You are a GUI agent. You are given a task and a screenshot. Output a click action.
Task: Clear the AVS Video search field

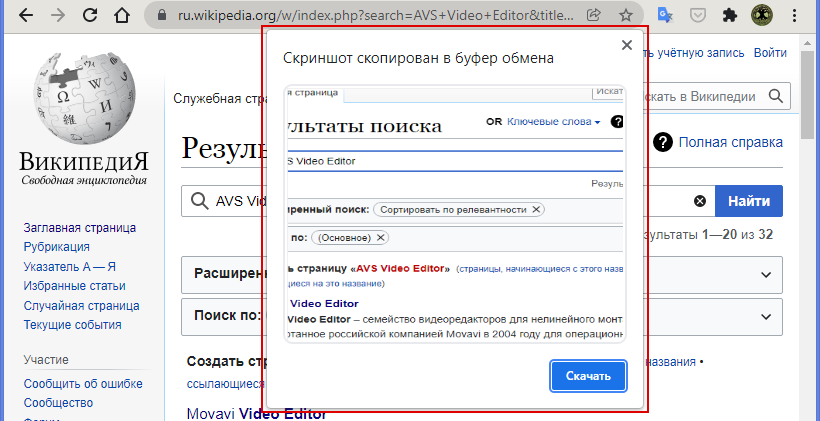700,201
